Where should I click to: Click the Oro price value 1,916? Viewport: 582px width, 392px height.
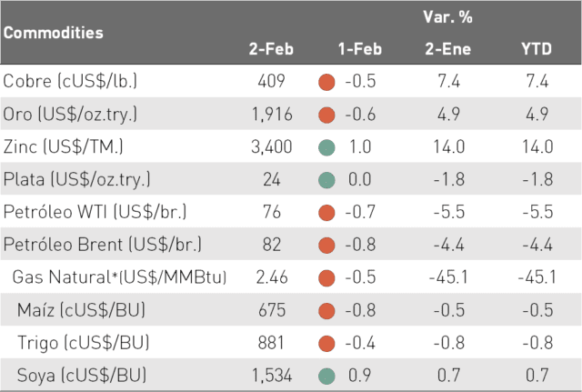point(272,114)
